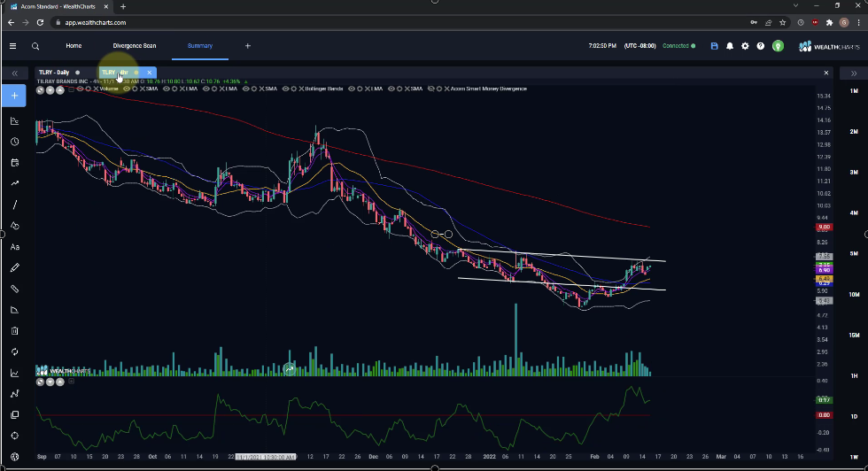Maximize divergence pane with diagonal arrow button
This screenshot has width=868, height=471.
pos(40,382)
